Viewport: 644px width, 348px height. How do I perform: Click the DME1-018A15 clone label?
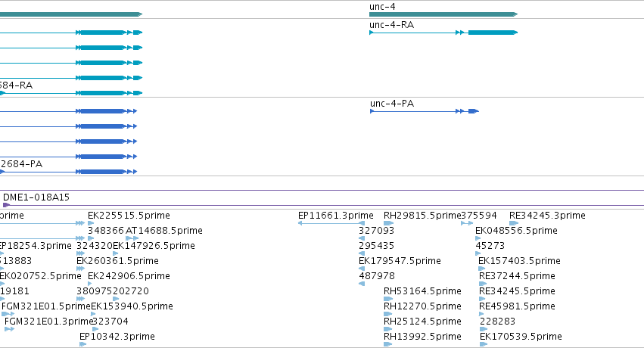[x=36, y=197]
